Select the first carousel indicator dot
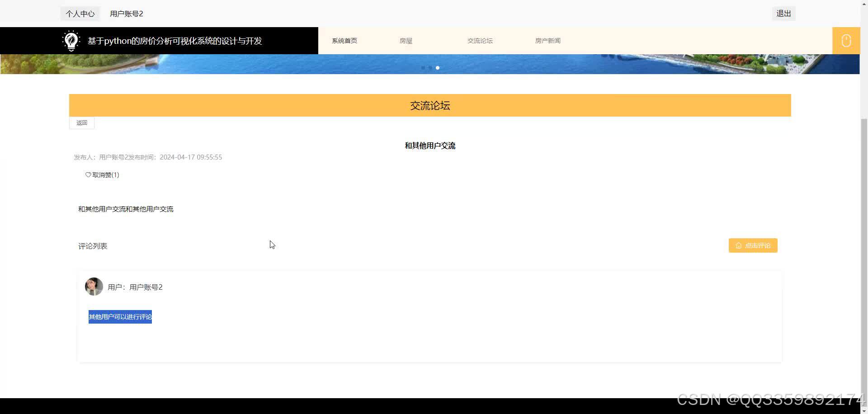This screenshot has width=868, height=414. point(423,68)
